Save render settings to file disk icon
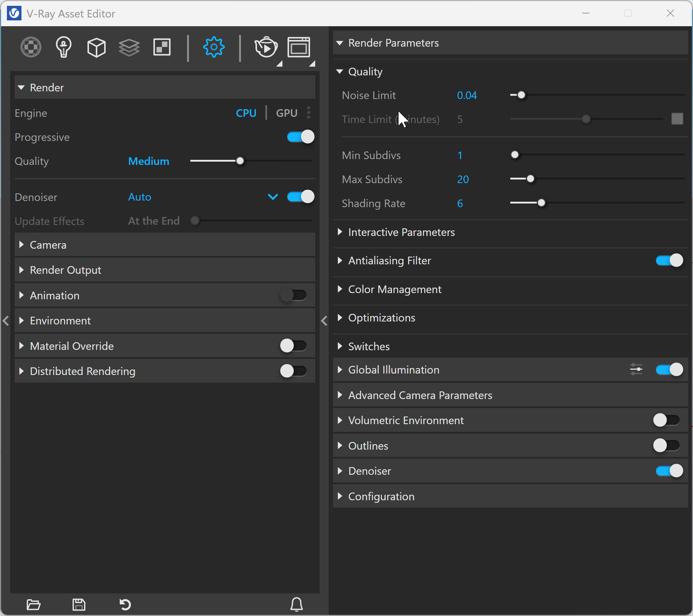This screenshot has height=616, width=693. coord(79,605)
